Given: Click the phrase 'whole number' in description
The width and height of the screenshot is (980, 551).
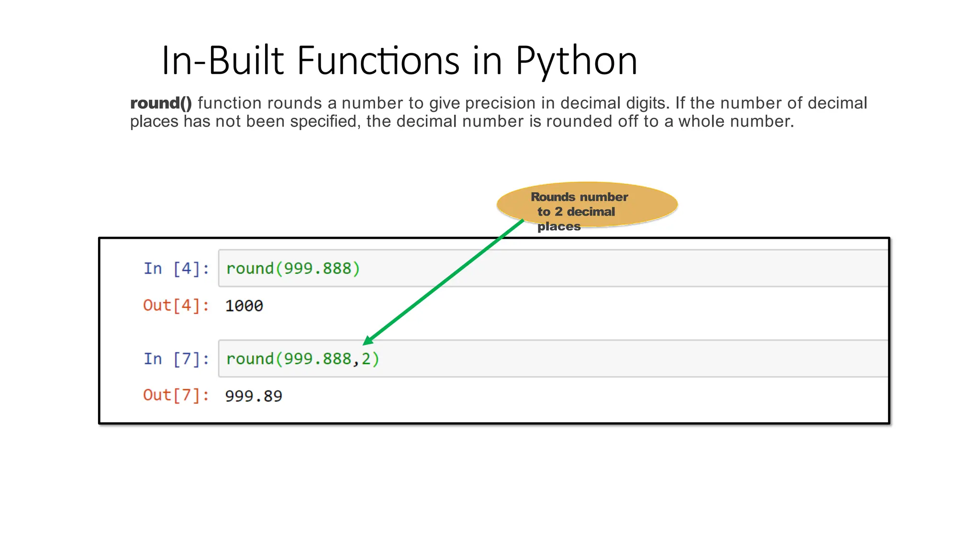Looking at the screenshot, I should (735, 121).
